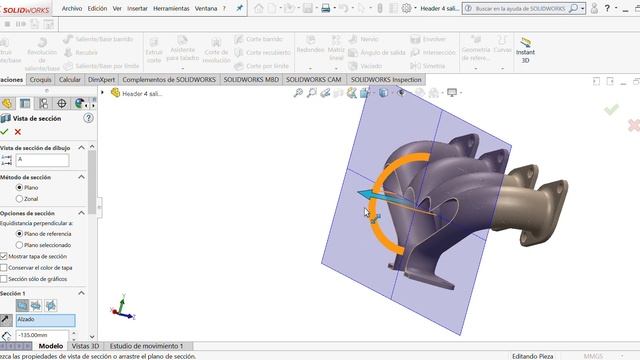Click the Previous View icon
The image size is (640, 360).
(x=325, y=93)
